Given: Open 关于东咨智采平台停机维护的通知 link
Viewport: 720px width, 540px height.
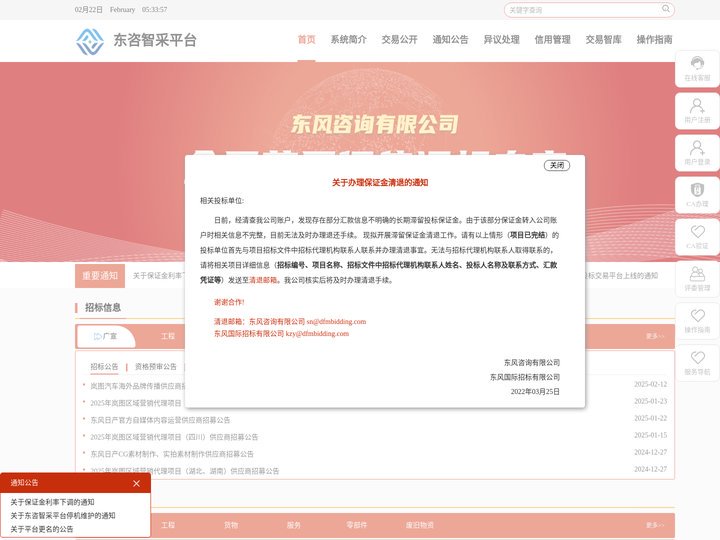Looking at the screenshot, I should tap(63, 516).
